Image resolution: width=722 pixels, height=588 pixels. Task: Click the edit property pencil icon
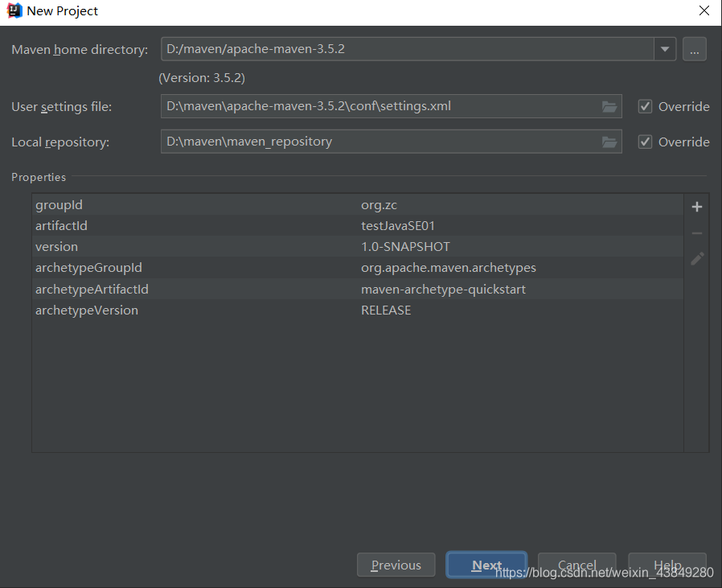(x=697, y=259)
